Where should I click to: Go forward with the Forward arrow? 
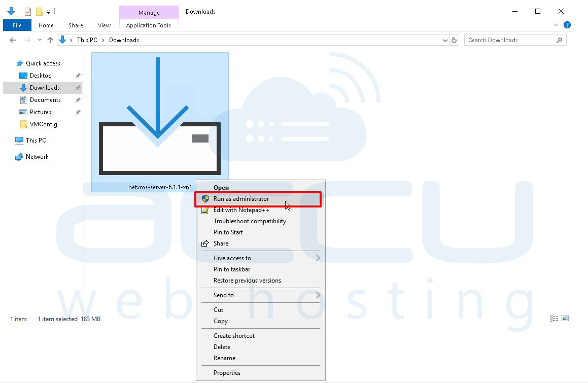27,40
